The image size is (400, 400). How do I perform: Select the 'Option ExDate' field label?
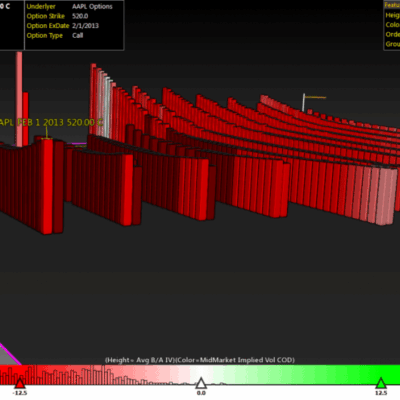(x=48, y=26)
